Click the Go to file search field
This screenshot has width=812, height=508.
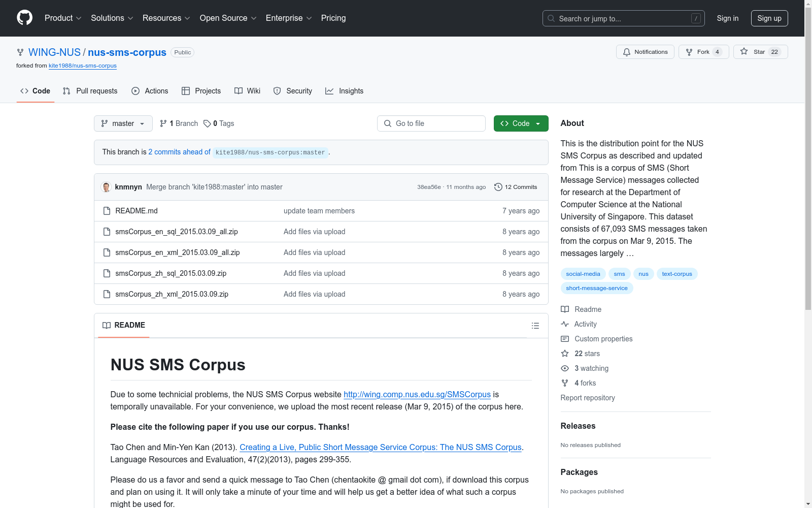pyautogui.click(x=431, y=123)
